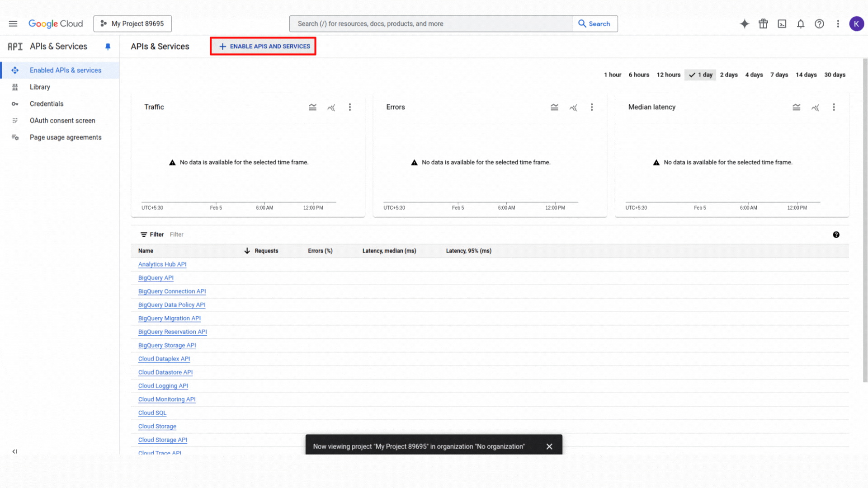Open the BigQuery Data Policy API link
The height and width of the screenshot is (488, 868).
click(172, 305)
